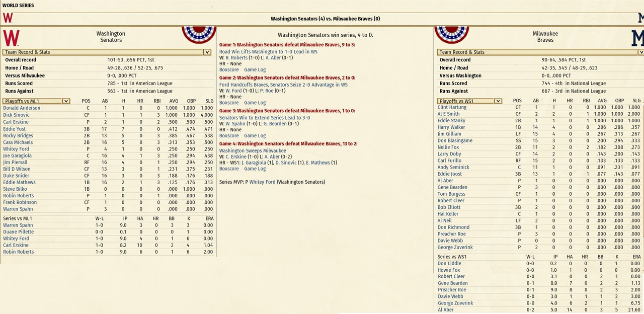Click E. Mathews home run link

pyautogui.click(x=318, y=163)
